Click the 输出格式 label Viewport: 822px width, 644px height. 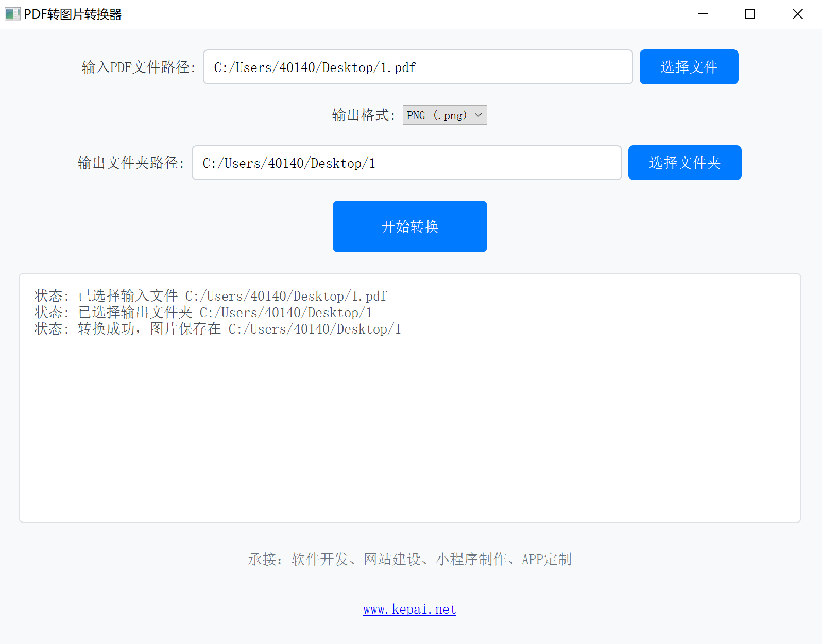tap(363, 115)
